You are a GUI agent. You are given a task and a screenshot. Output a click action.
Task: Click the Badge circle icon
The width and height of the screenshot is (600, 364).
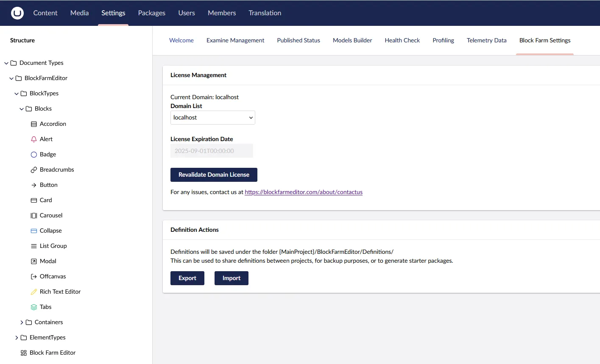[x=34, y=155]
